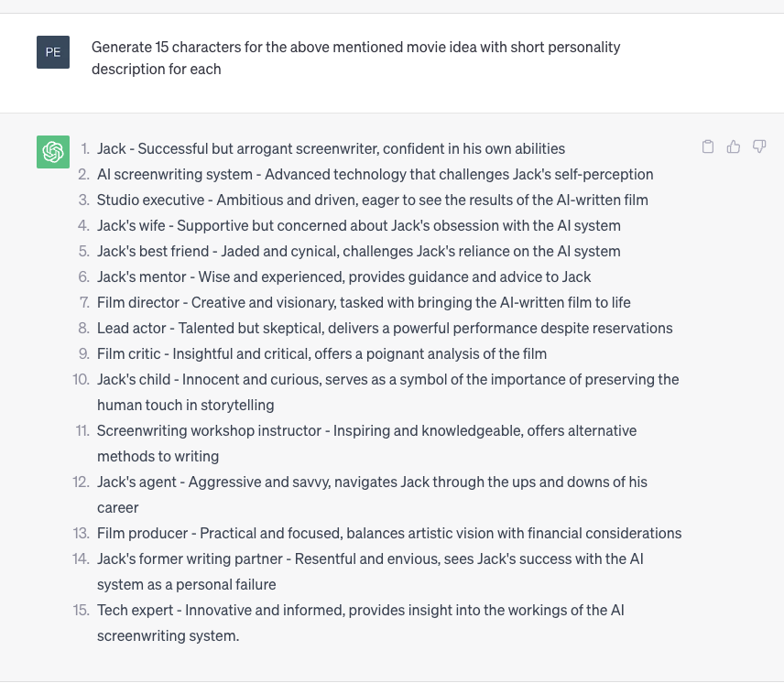Click the Studio executive list item

click(x=373, y=200)
